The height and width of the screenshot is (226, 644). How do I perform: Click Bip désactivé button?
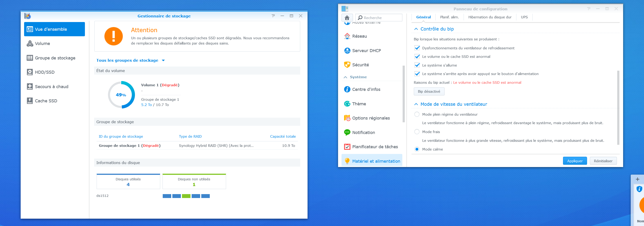429,92
